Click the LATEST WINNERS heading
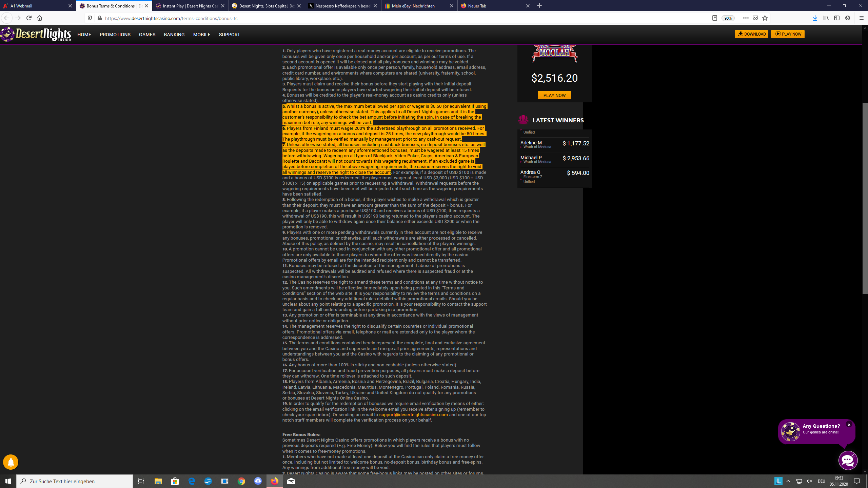The height and width of the screenshot is (488, 868). [x=558, y=120]
